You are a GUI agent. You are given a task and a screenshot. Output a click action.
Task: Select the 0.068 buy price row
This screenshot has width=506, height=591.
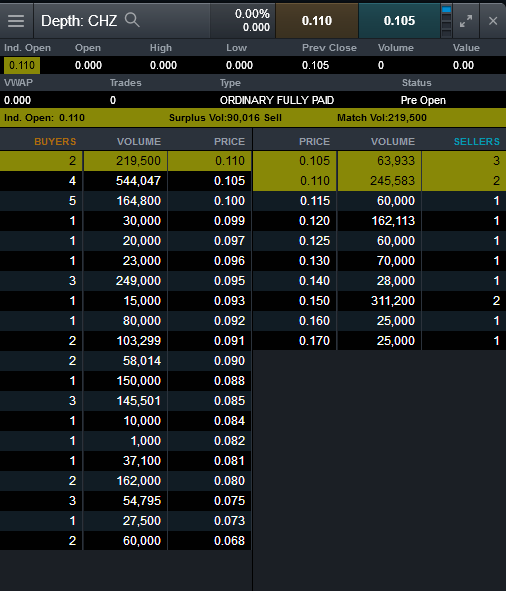pyautogui.click(x=126, y=540)
